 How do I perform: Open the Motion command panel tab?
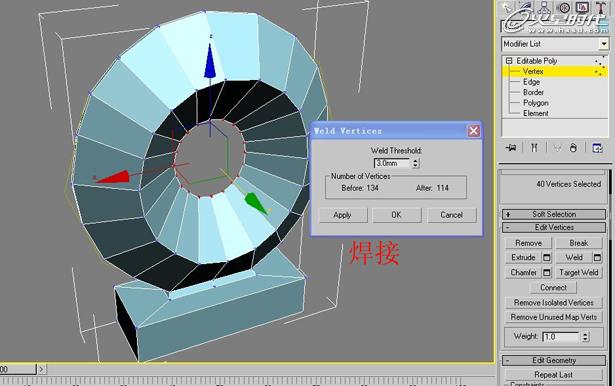[563, 7]
